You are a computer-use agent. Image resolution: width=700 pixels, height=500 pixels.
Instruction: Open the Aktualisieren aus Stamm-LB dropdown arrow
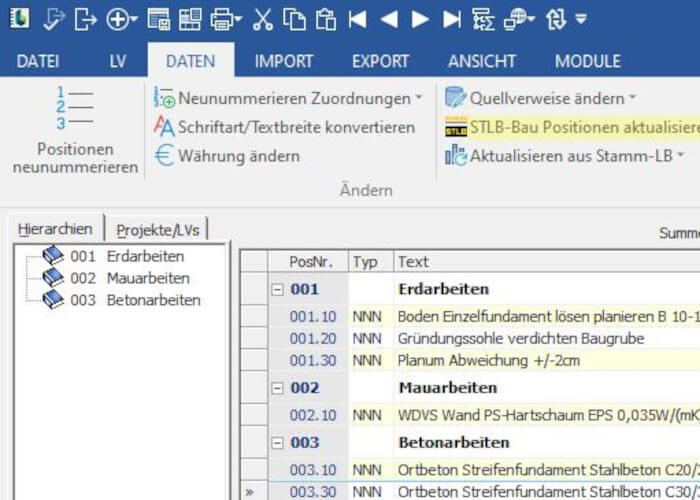681,155
